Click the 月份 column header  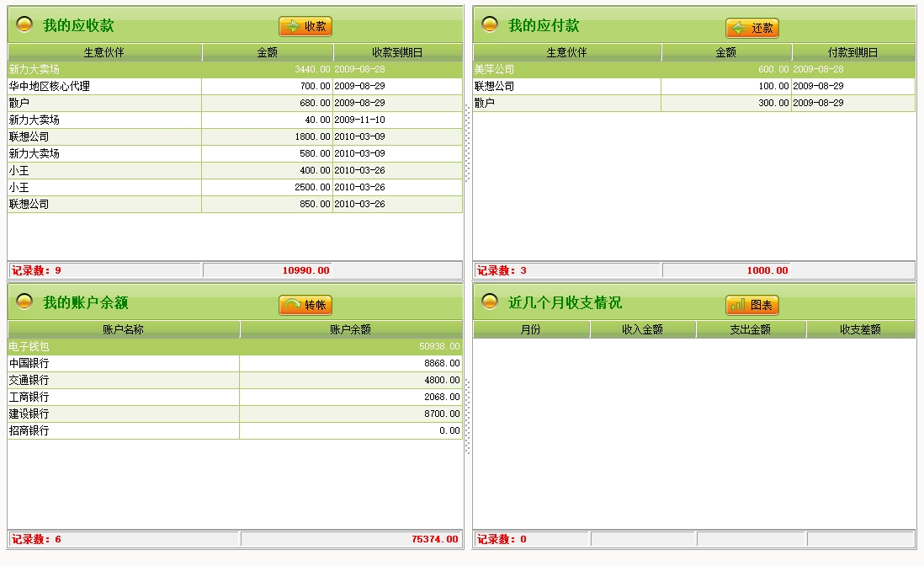click(531, 329)
